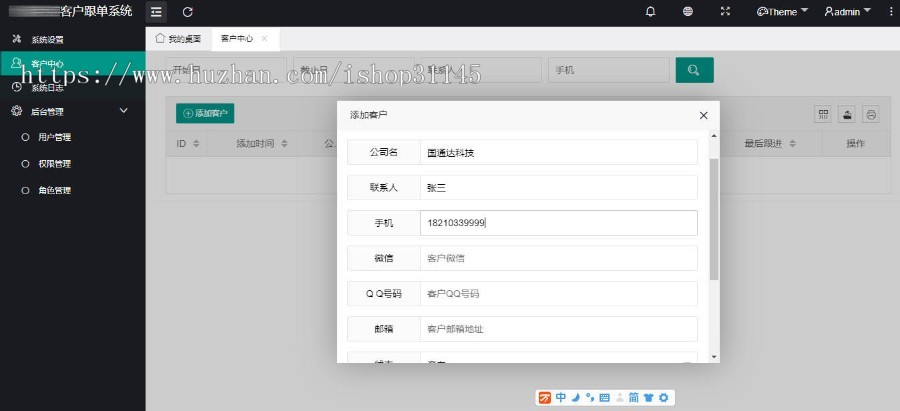900x411 pixels.
Task: Switch to 客户中心 tab
Action: (x=236, y=39)
